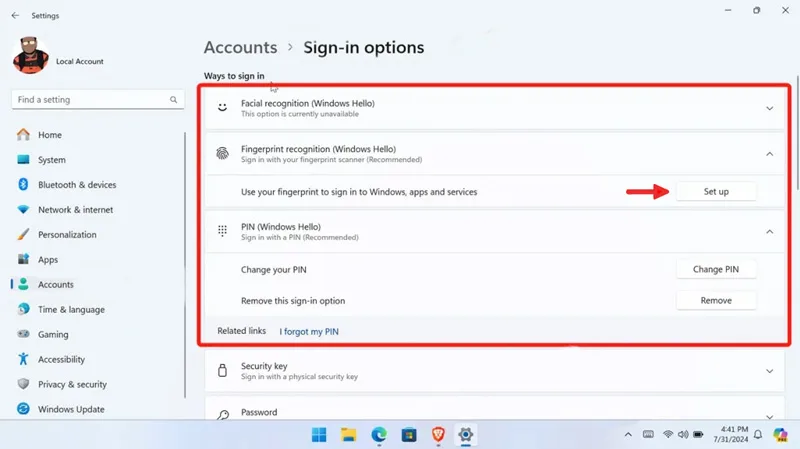
Task: Click the Password key icon
Action: click(x=222, y=415)
